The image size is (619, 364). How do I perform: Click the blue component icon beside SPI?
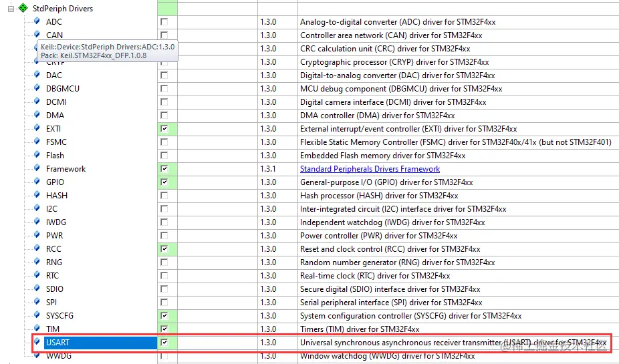(37, 302)
